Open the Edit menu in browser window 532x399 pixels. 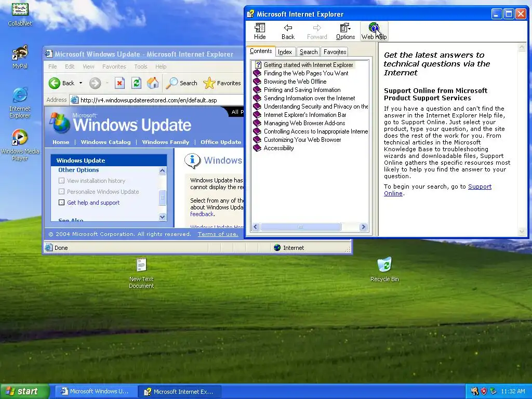[70, 66]
